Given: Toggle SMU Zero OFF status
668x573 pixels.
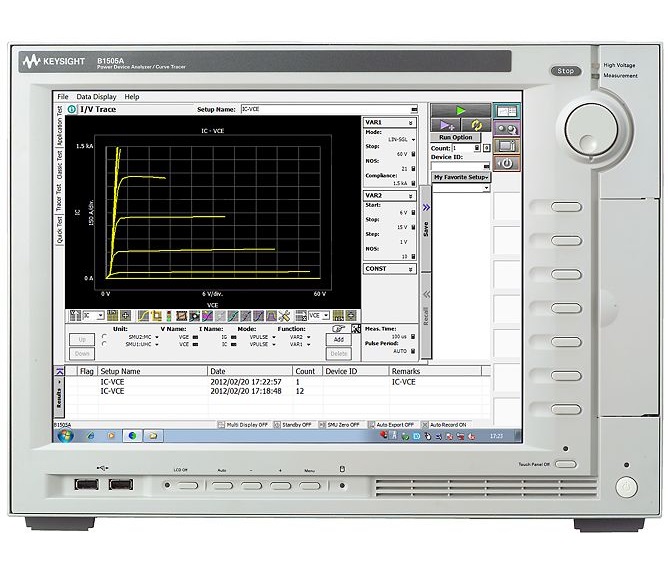Looking at the screenshot, I should pos(340,425).
